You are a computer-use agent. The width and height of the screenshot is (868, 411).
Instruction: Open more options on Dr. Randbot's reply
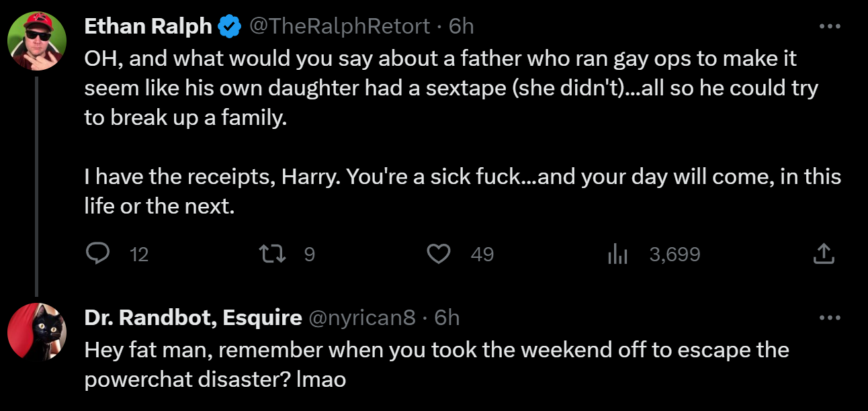tap(830, 317)
